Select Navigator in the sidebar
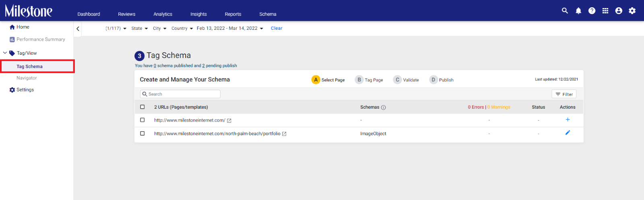The image size is (644, 200). 27,78
